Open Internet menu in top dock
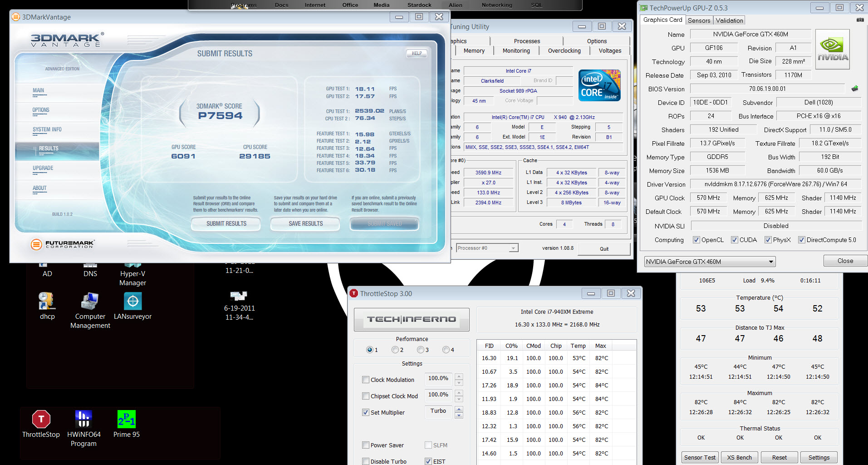 [315, 5]
